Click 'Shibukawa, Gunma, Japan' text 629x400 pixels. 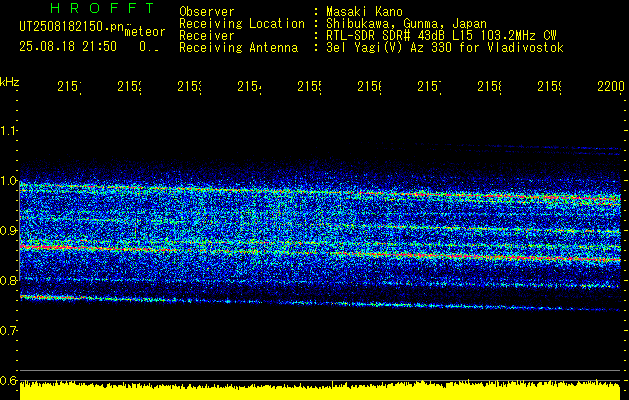406,24
